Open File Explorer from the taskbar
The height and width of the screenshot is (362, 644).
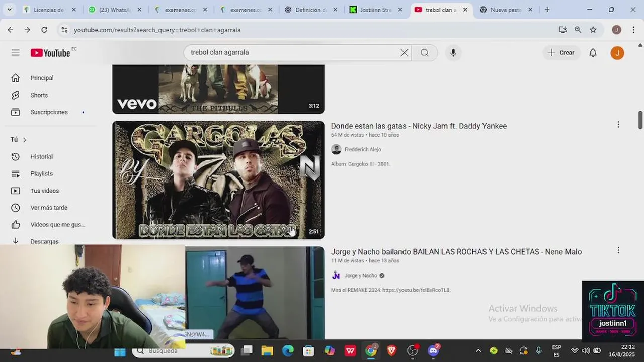267,351
